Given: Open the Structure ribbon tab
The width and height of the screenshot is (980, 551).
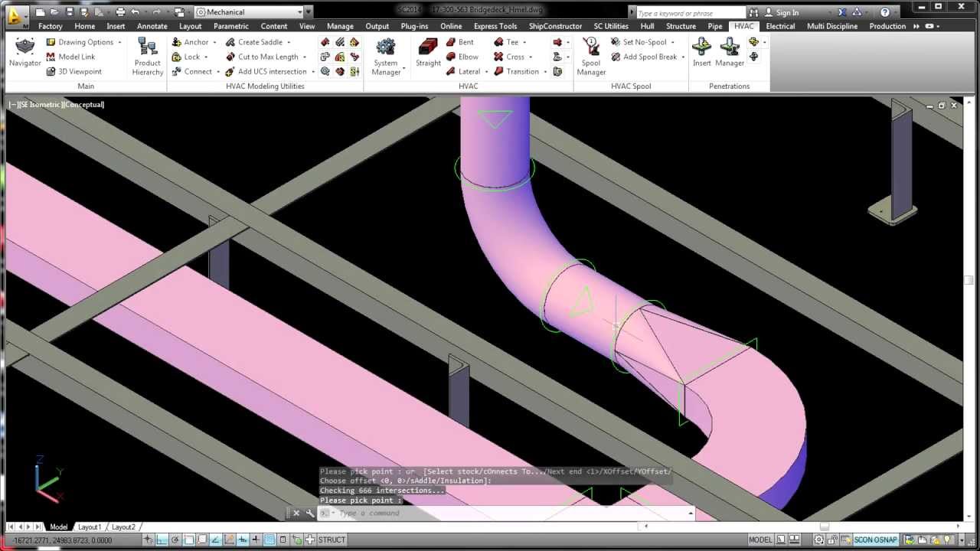Looking at the screenshot, I should click(681, 26).
